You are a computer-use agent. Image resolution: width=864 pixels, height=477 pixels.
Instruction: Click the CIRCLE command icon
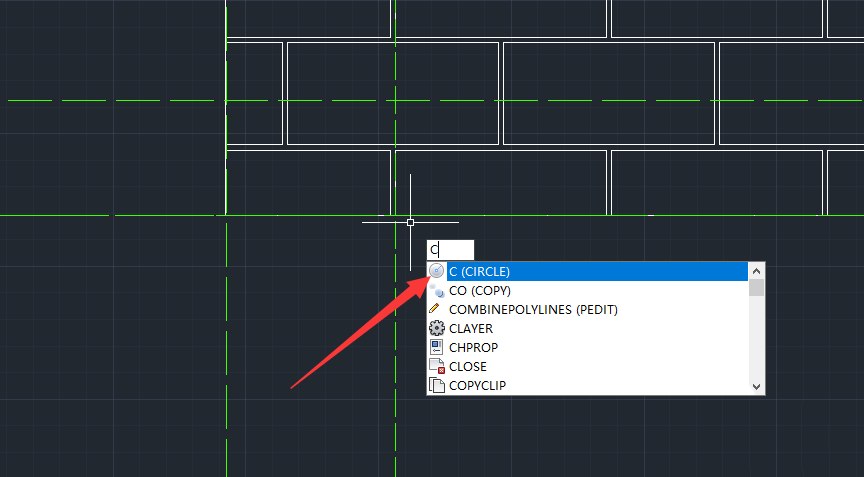436,271
